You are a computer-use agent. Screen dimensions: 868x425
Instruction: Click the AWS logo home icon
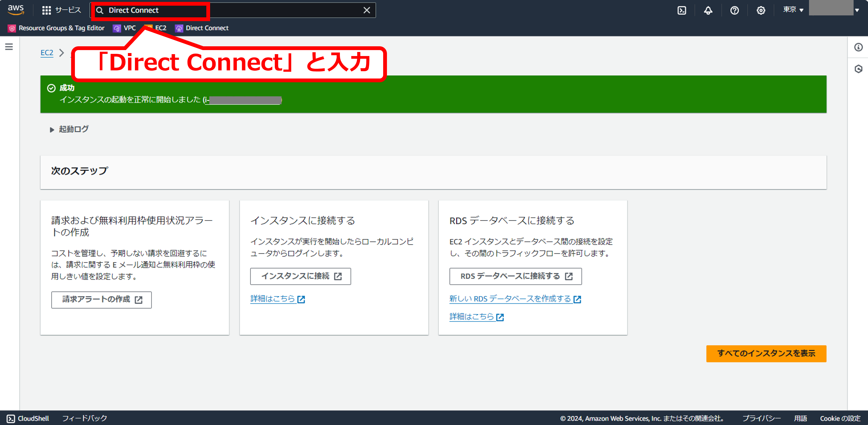pyautogui.click(x=15, y=10)
